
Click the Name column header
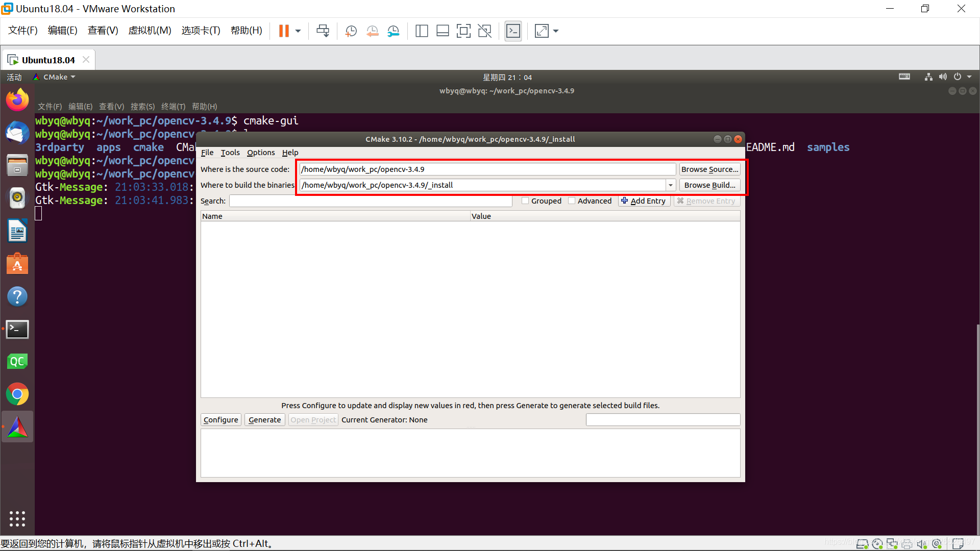coord(335,216)
